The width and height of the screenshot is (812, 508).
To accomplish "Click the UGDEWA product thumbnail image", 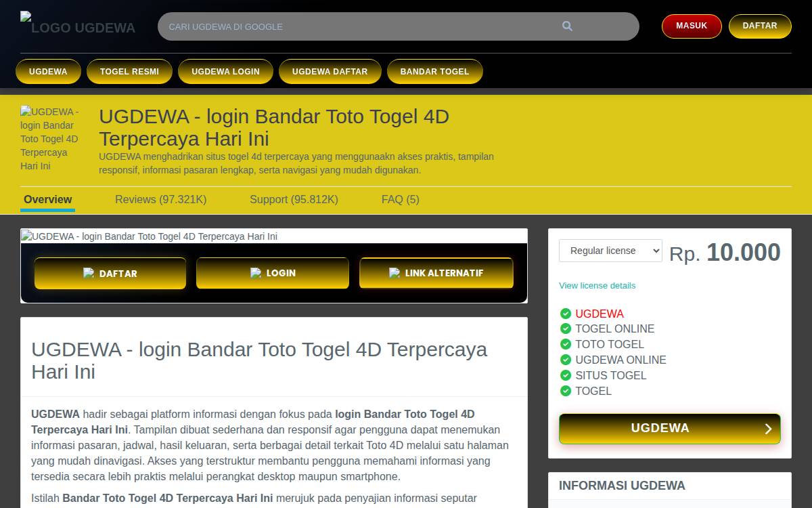I will click(51, 139).
